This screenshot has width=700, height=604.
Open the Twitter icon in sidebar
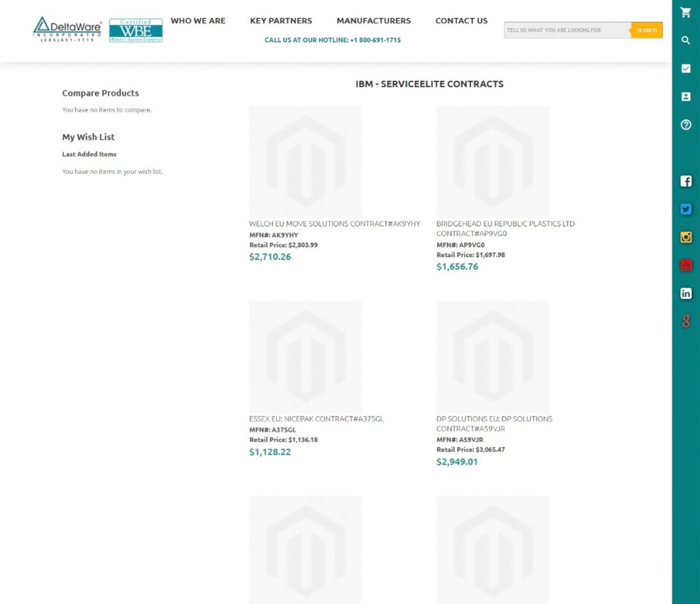point(686,209)
